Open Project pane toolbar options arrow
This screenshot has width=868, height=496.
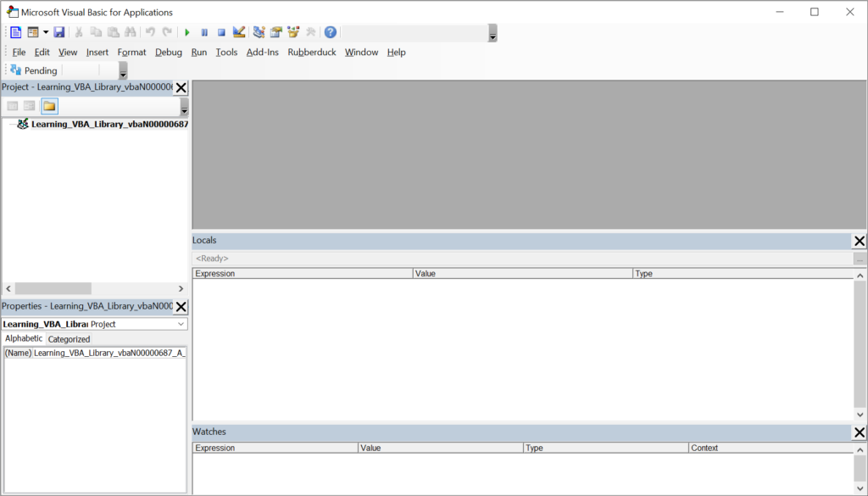coord(184,106)
